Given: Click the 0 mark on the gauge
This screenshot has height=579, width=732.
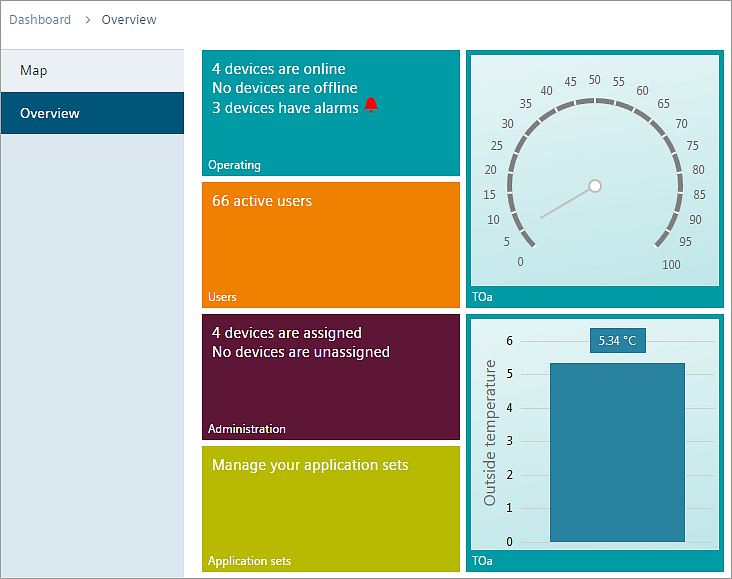Looking at the screenshot, I should [520, 262].
